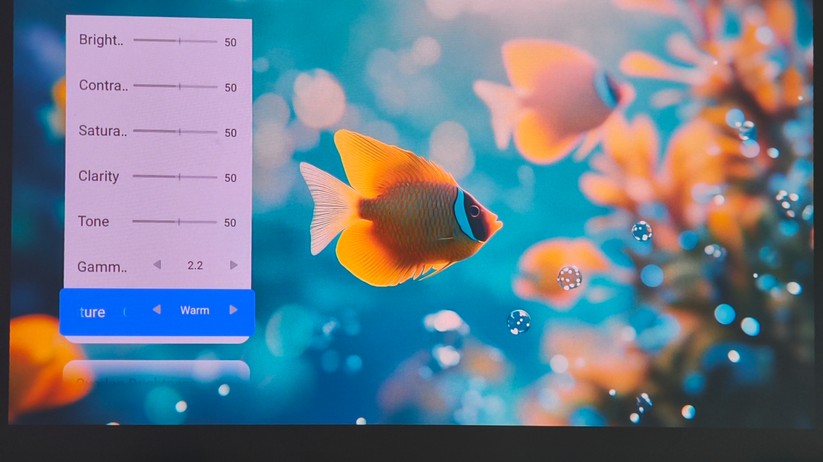Switch color temperature with the right arrow
The height and width of the screenshot is (462, 823).
(x=234, y=310)
